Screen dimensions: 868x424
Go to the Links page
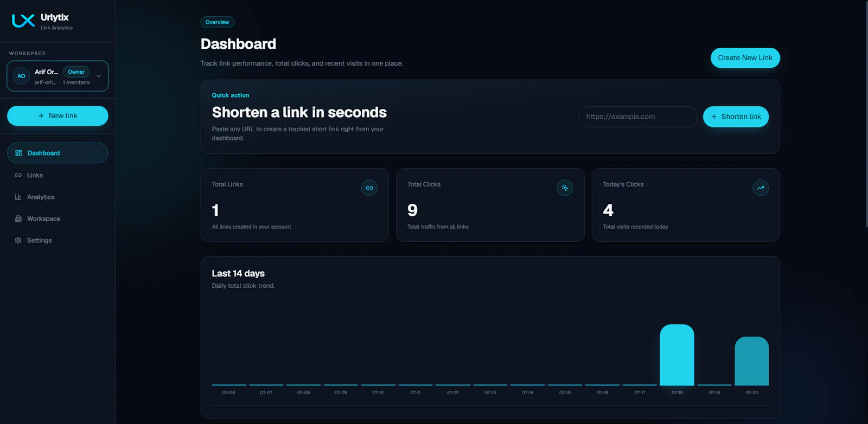[58, 175]
